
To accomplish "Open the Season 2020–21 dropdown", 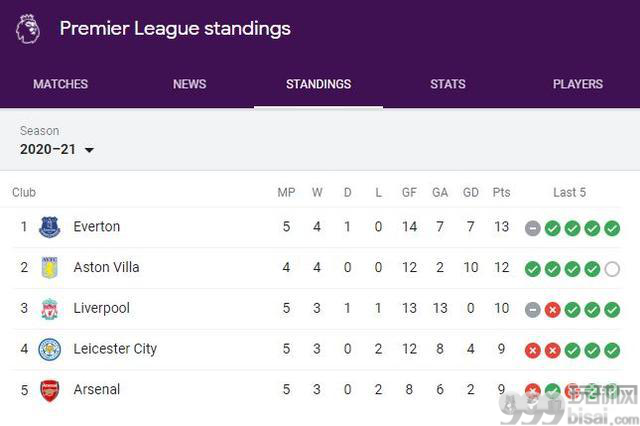I will coord(57,149).
